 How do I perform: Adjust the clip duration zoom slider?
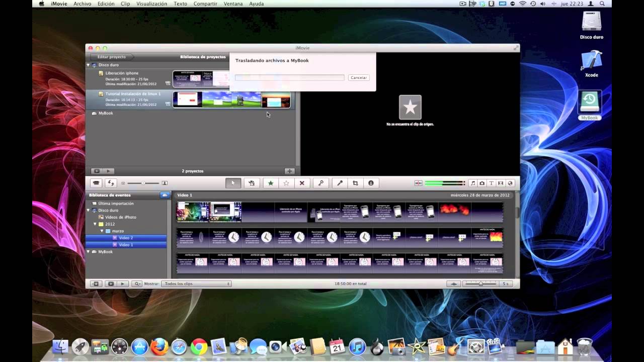[480, 284]
